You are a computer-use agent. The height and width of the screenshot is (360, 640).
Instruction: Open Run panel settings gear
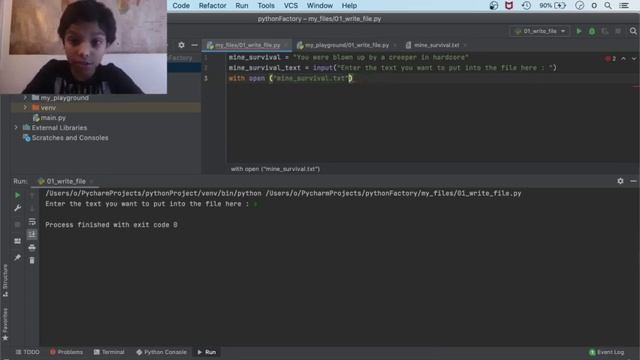[620, 181]
